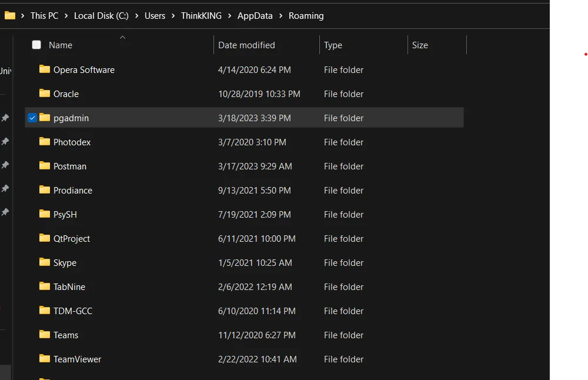Click the TDM-GCC folder icon
Screen dimensions: 588x380
45,311
